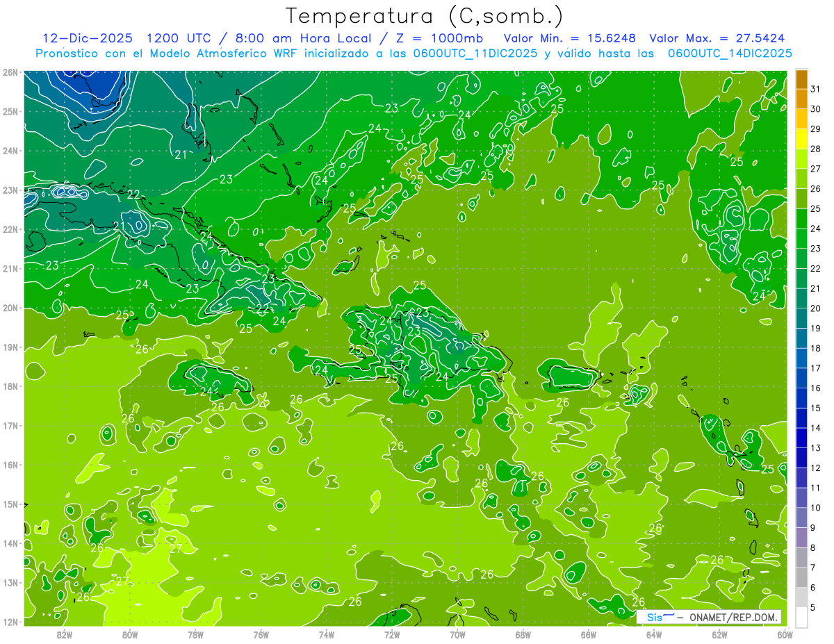
Task: Click the dark blue swatch between 14 and 15
Action: pyautogui.click(x=801, y=418)
